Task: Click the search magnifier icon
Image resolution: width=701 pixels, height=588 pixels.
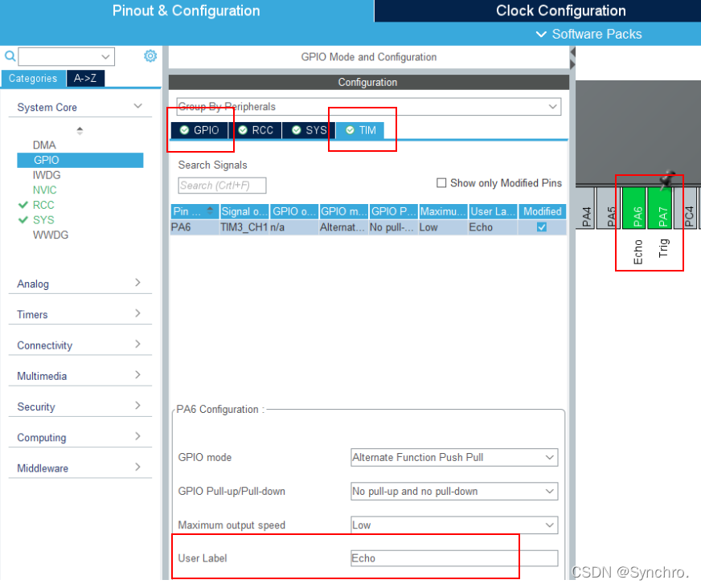Action: coord(10,56)
